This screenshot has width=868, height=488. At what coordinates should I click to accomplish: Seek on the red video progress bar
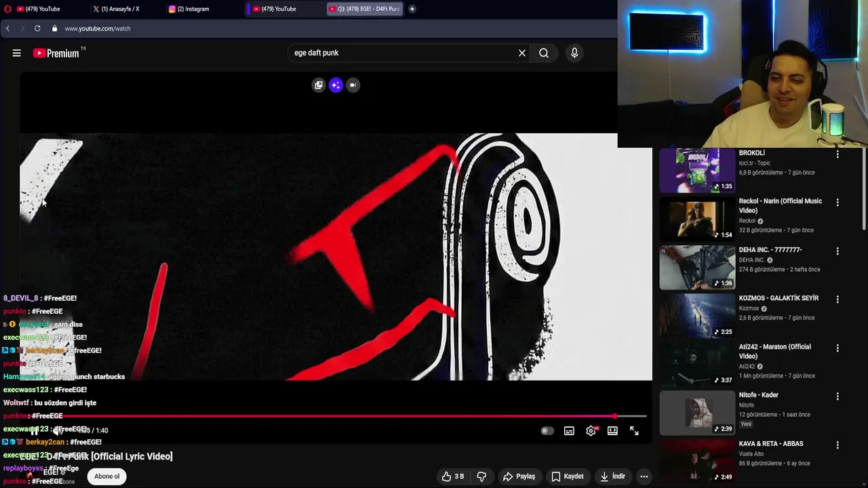coord(332,416)
